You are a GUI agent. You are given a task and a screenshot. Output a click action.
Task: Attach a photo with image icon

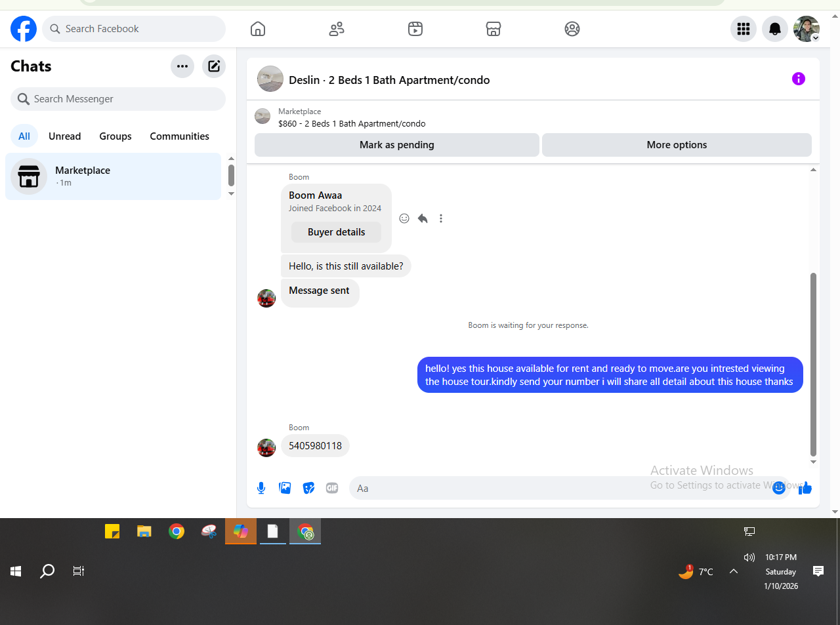click(285, 488)
